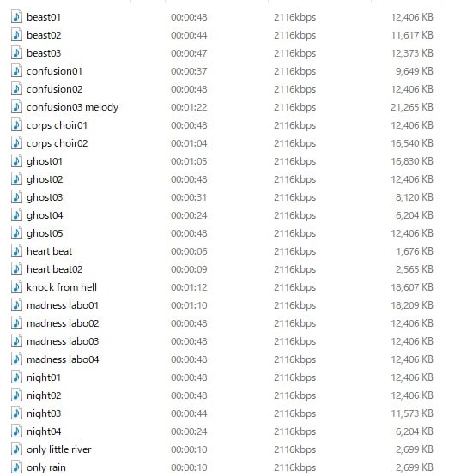Select the corps choir01 file name
Viewport: 461px width, 476px height.
click(57, 125)
